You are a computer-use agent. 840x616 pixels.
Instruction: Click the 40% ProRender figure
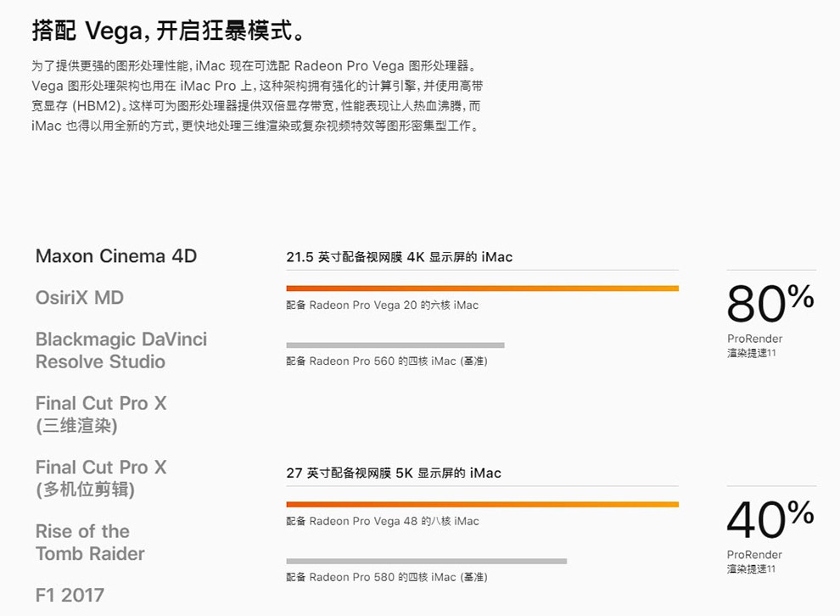(770, 519)
